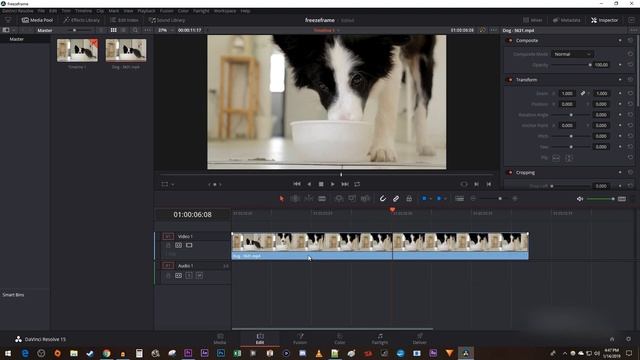Open the File menu
The width and height of the screenshot is (640, 360).
41,11
